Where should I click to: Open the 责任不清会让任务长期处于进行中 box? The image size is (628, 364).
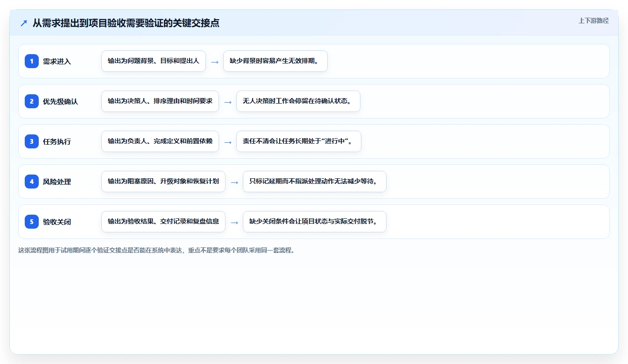coord(299,141)
